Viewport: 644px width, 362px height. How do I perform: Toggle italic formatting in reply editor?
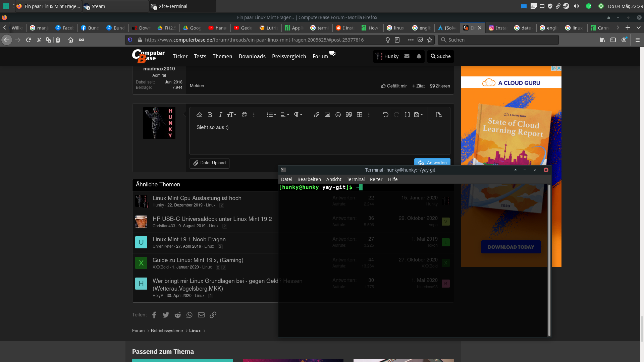pos(220,115)
